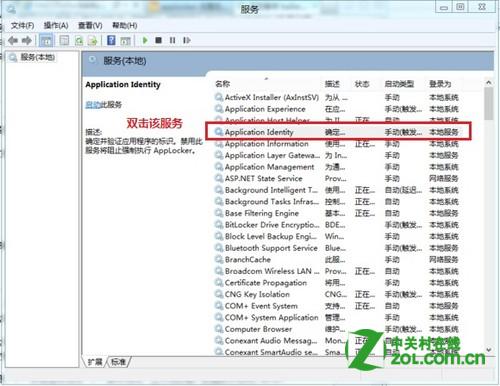
Task: Click gear icon beside Bluetooth Support Service
Action: point(219,248)
